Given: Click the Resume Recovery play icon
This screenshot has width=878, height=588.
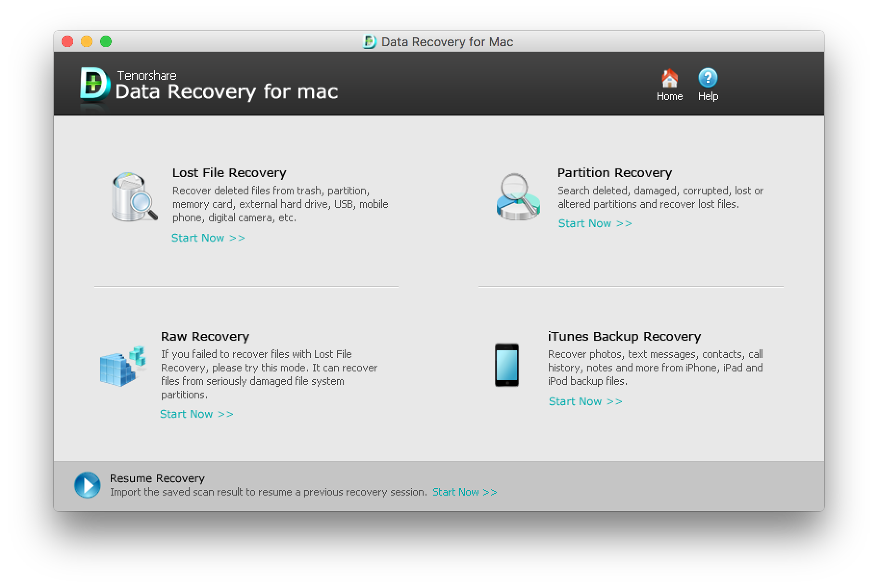Looking at the screenshot, I should point(87,485).
